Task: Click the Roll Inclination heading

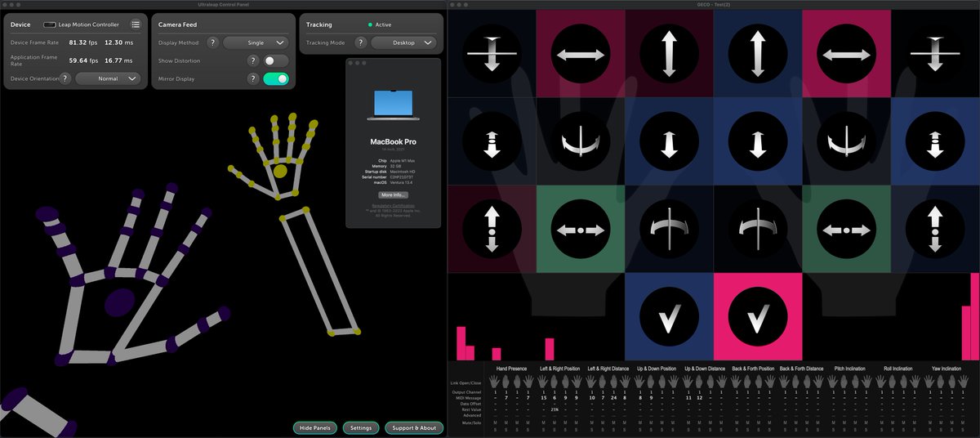Action: (x=898, y=369)
